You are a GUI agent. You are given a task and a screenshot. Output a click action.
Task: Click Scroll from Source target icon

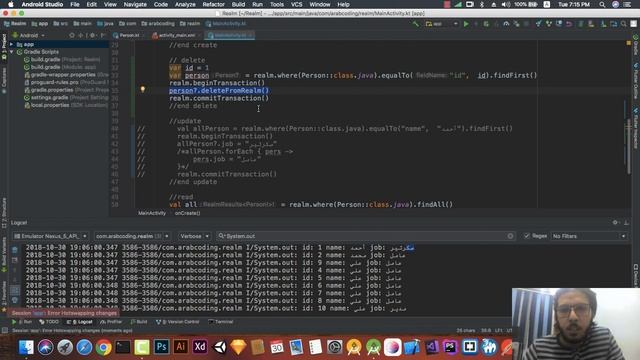[72, 36]
